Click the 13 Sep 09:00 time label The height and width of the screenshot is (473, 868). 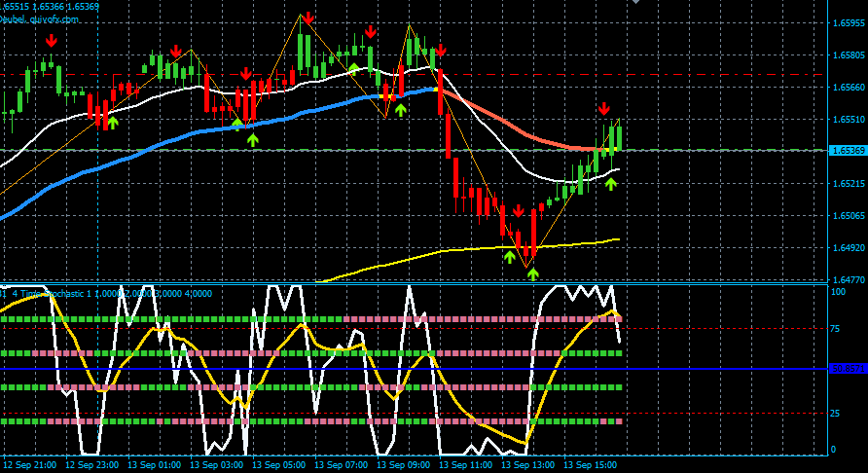point(403,464)
